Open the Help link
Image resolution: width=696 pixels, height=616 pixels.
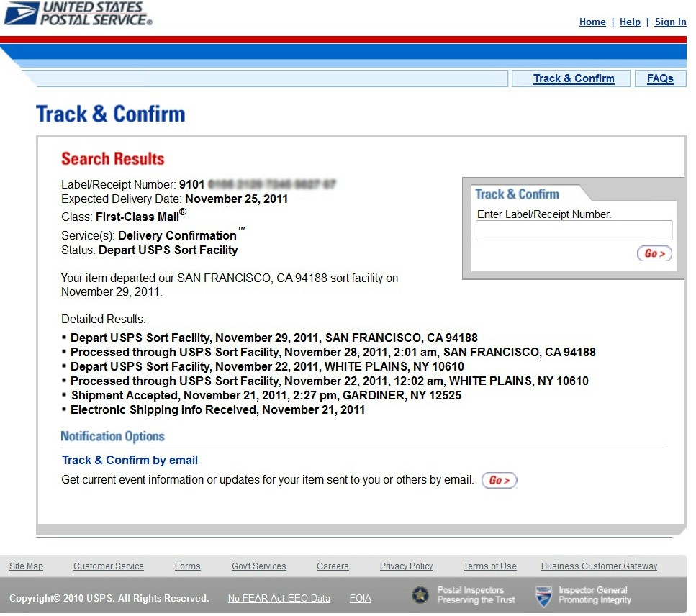630,22
